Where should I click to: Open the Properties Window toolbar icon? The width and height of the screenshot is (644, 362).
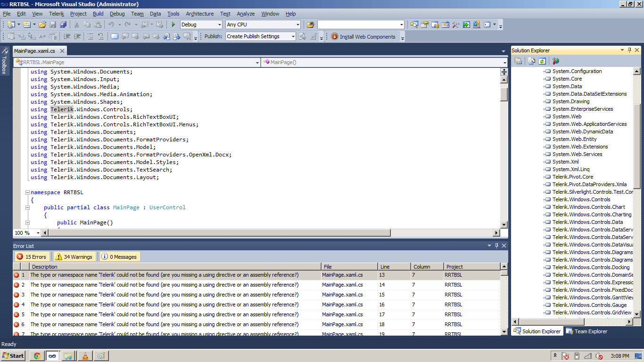(425, 25)
